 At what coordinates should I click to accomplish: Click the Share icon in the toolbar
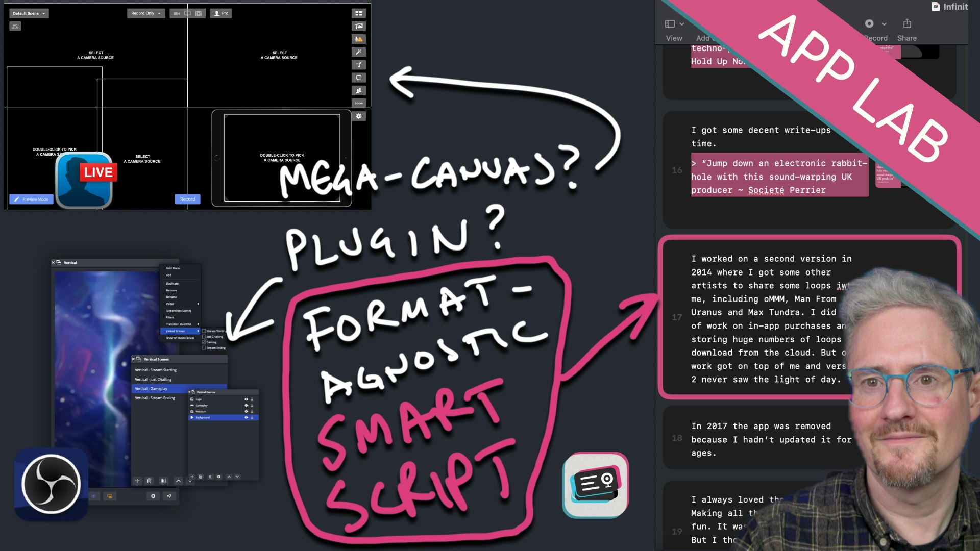[x=906, y=24]
